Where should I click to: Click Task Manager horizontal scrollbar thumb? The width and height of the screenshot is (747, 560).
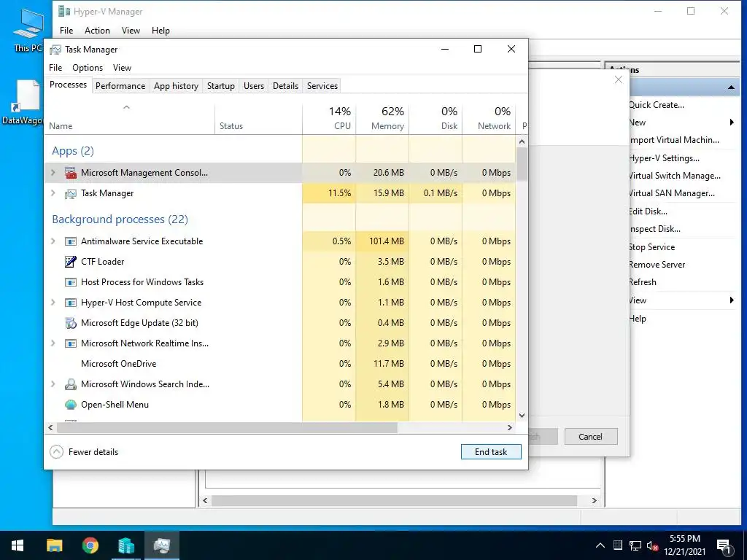[227, 427]
